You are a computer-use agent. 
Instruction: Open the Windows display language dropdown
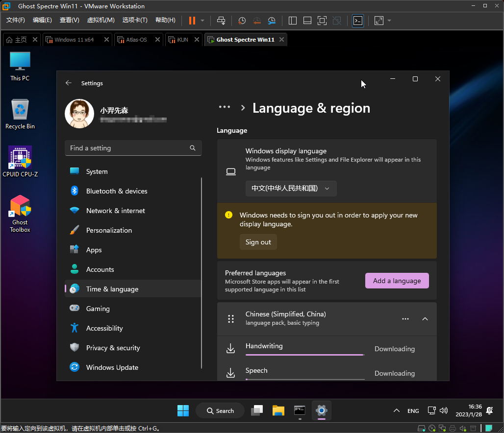point(291,189)
